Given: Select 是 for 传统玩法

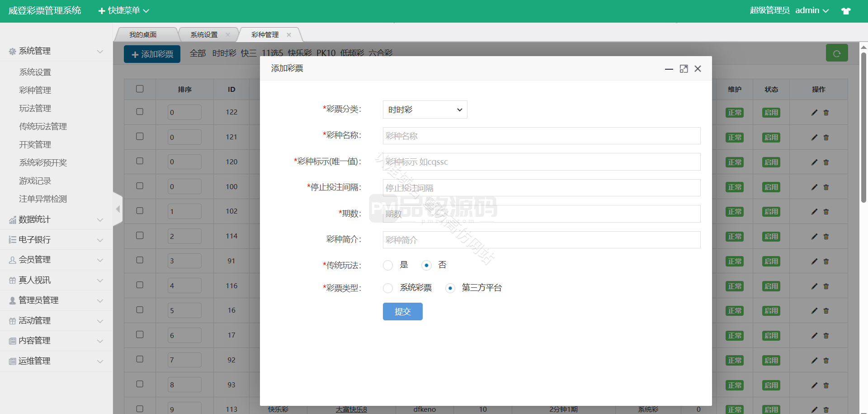Looking at the screenshot, I should (388, 266).
